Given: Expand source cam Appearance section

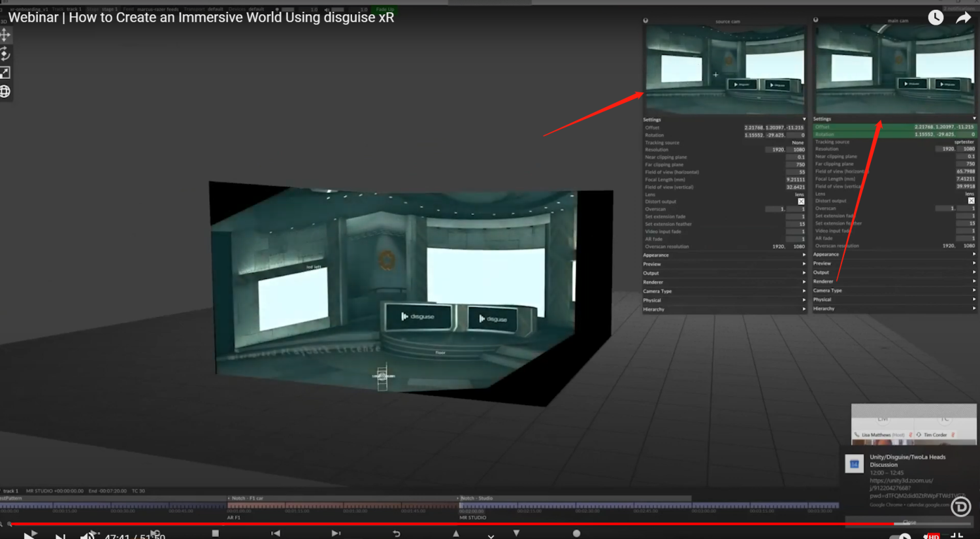Looking at the screenshot, I should [x=725, y=255].
